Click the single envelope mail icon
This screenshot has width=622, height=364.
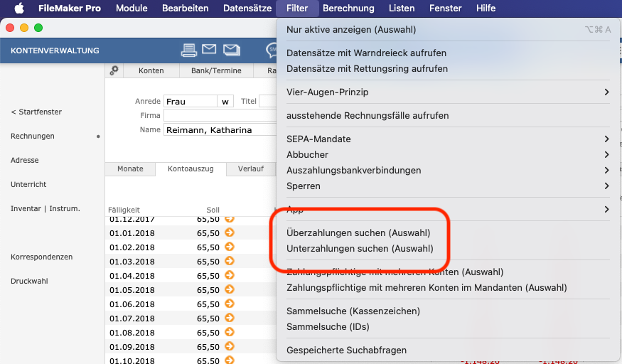click(x=209, y=50)
